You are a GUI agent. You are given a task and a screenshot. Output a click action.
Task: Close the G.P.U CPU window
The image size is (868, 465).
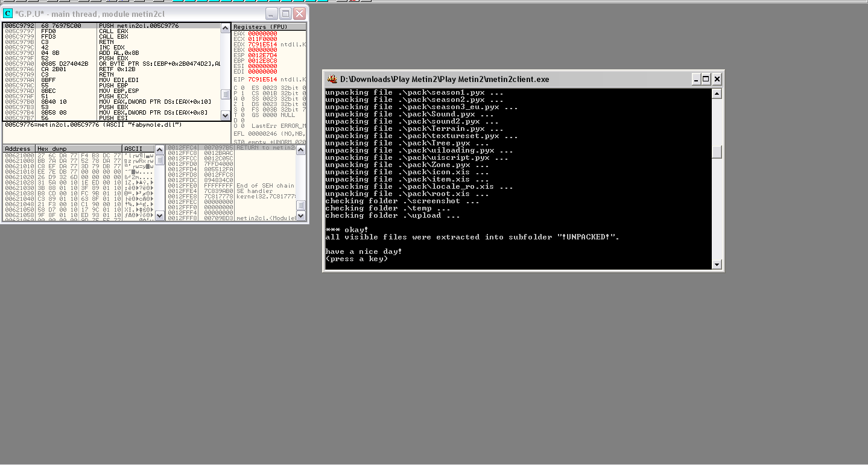click(x=299, y=13)
